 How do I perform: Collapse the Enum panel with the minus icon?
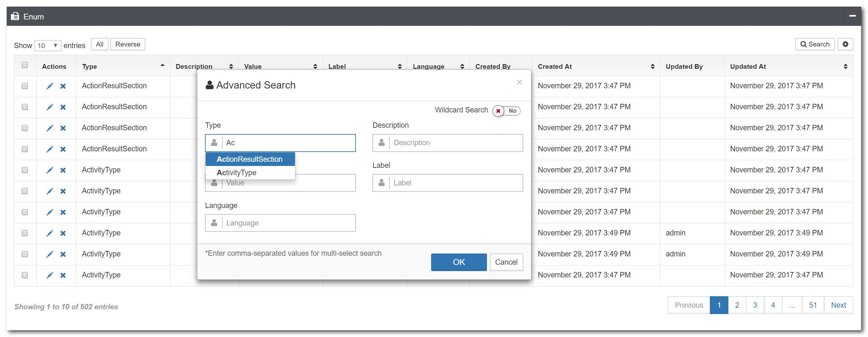pos(852,16)
